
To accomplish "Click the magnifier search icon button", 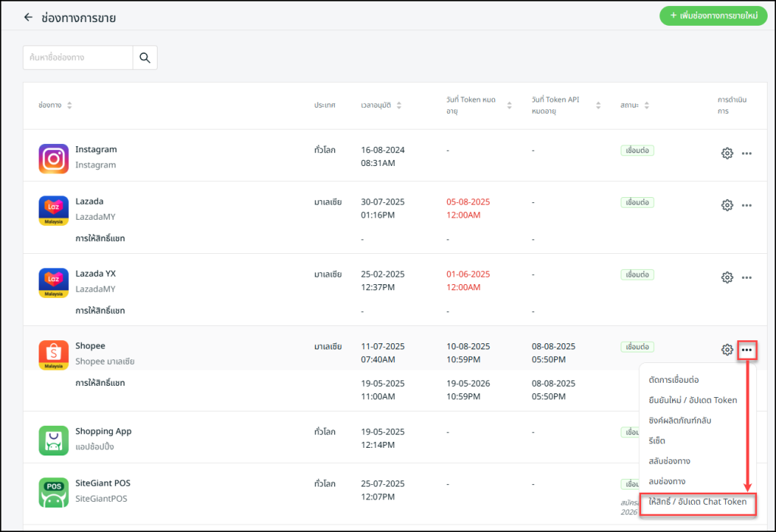I will point(145,58).
